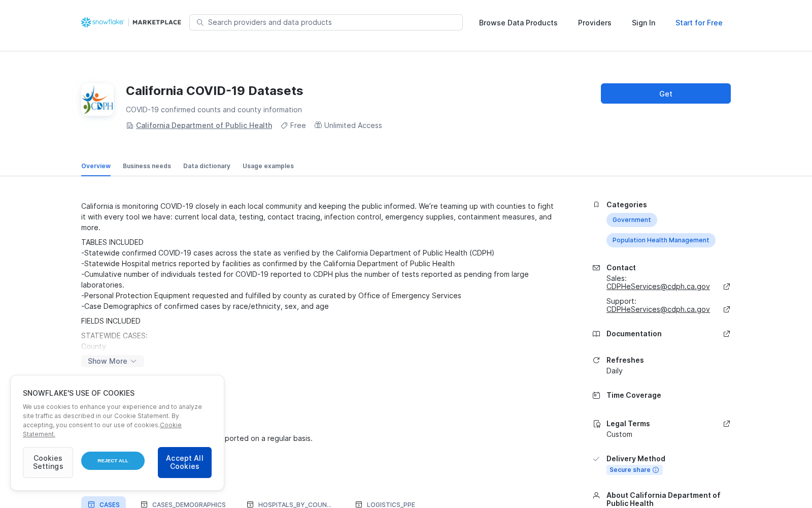Click the Sign In link
The image size is (812, 508).
(644, 23)
